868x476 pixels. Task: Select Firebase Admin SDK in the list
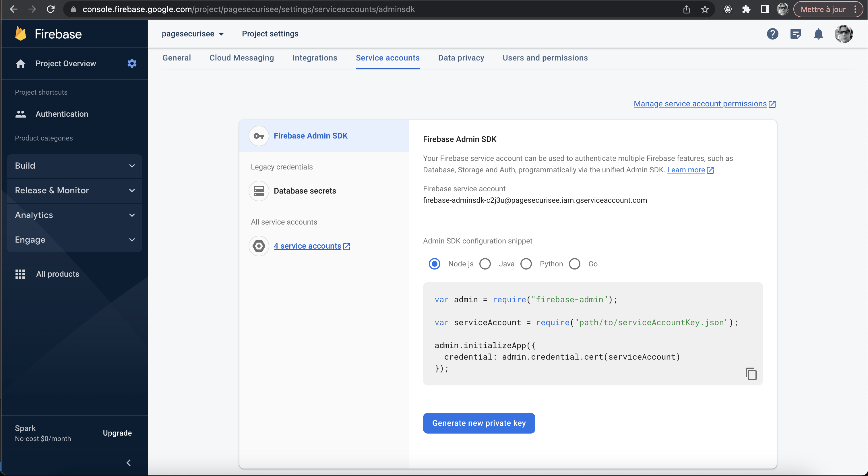(324, 136)
